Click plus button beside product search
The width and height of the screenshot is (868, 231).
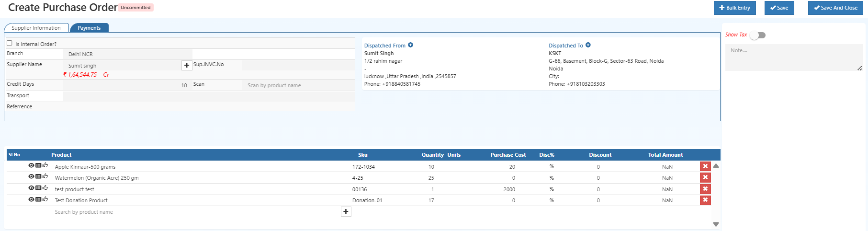[x=346, y=211]
